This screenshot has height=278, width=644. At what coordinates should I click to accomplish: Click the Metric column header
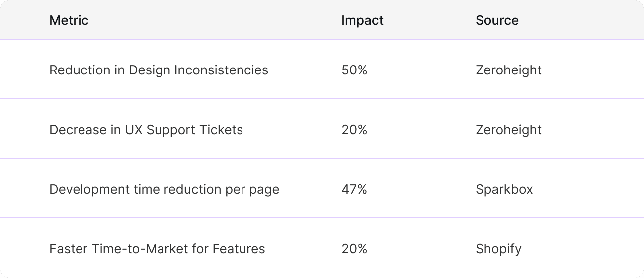pyautogui.click(x=69, y=20)
